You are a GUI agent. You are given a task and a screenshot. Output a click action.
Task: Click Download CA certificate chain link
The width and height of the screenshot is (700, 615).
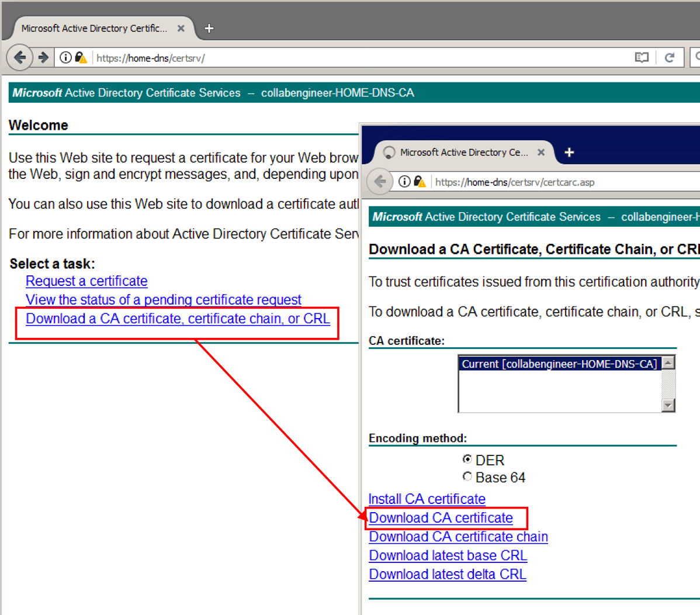point(458,537)
